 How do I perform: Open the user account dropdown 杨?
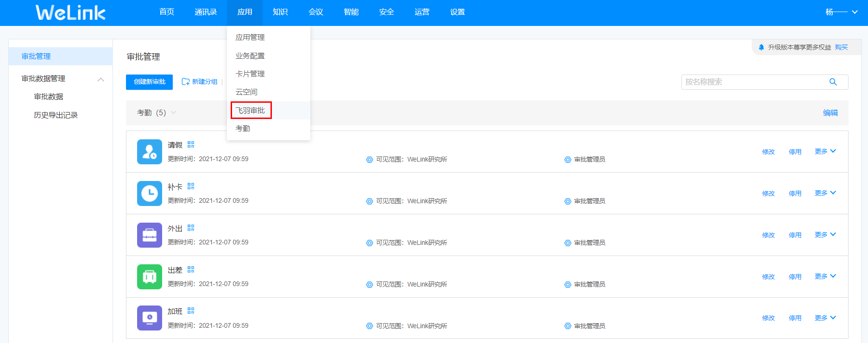[842, 12]
